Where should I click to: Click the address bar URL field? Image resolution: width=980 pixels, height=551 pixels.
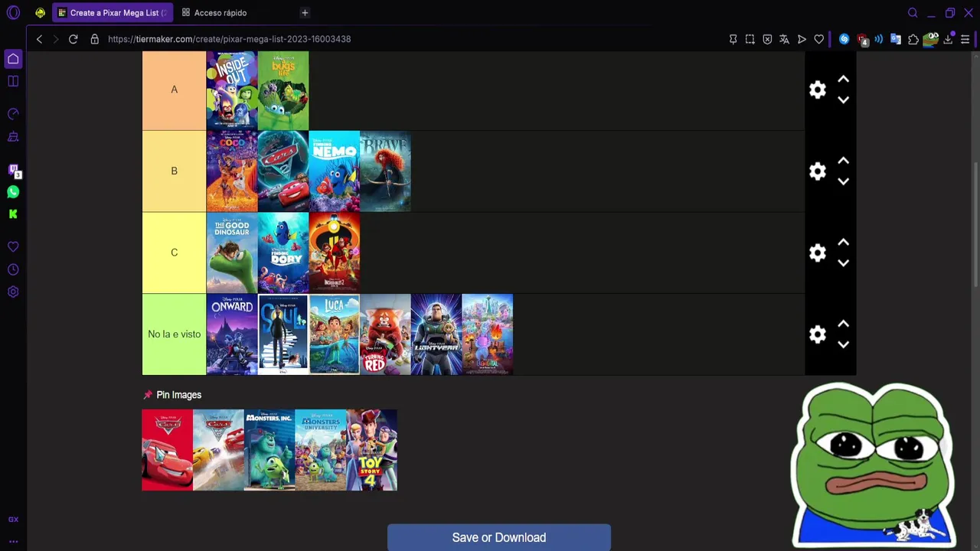pos(229,39)
